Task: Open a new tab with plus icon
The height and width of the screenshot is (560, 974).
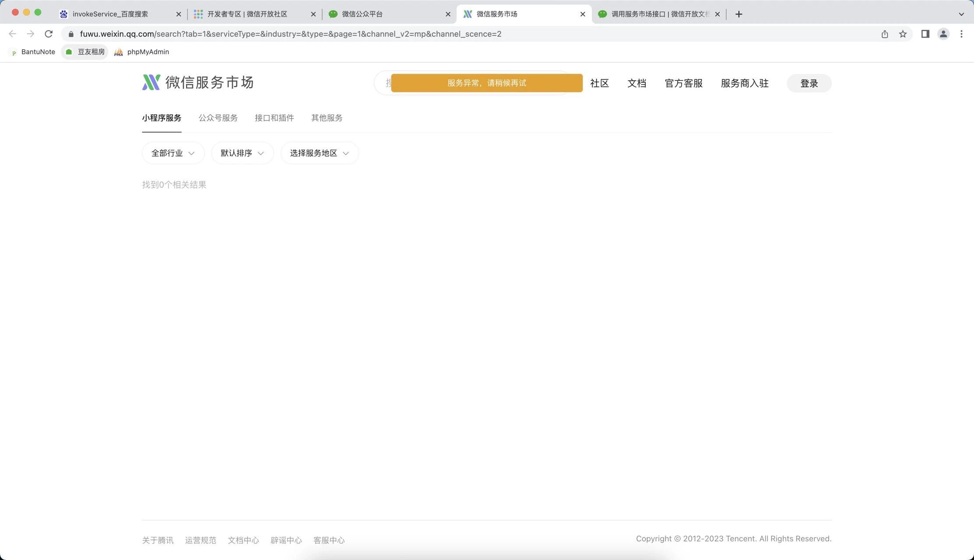Action: pyautogui.click(x=738, y=14)
